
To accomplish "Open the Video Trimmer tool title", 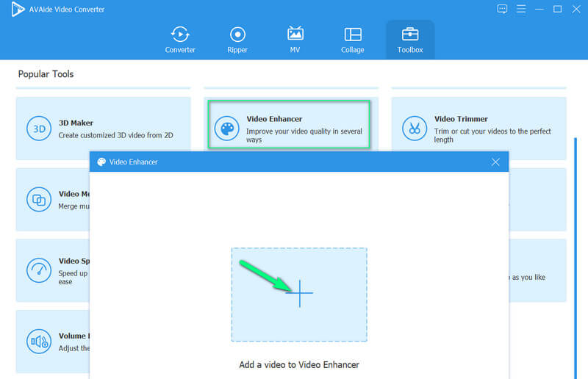I will 461,119.
